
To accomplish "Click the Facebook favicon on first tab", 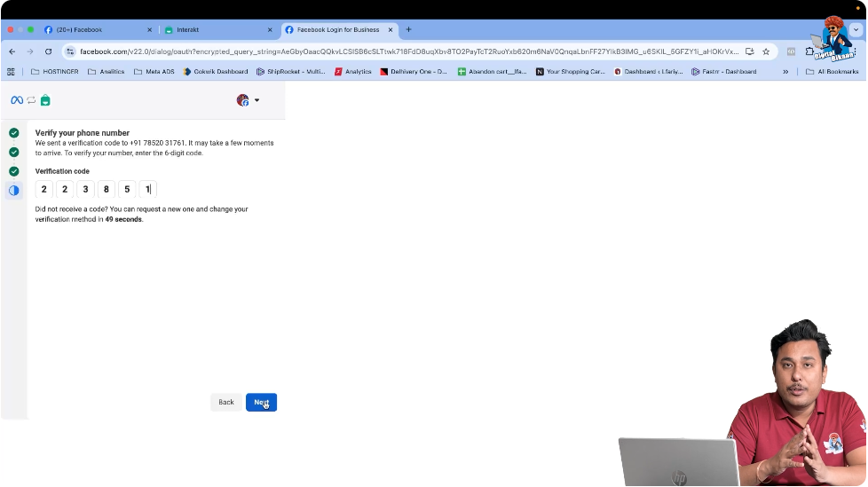I will [x=48, y=30].
